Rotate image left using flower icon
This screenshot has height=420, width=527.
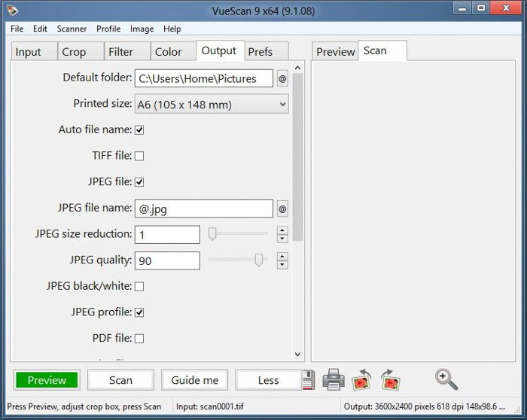pyautogui.click(x=361, y=380)
